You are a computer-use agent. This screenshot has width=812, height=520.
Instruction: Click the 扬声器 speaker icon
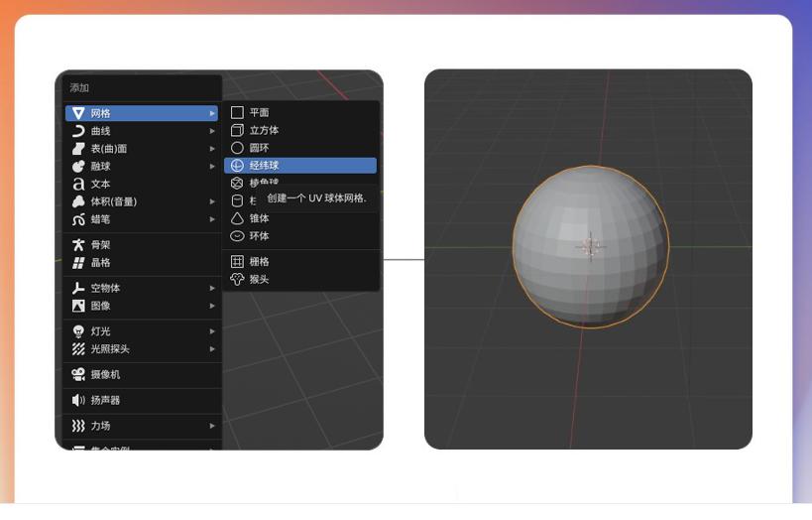[x=78, y=400]
